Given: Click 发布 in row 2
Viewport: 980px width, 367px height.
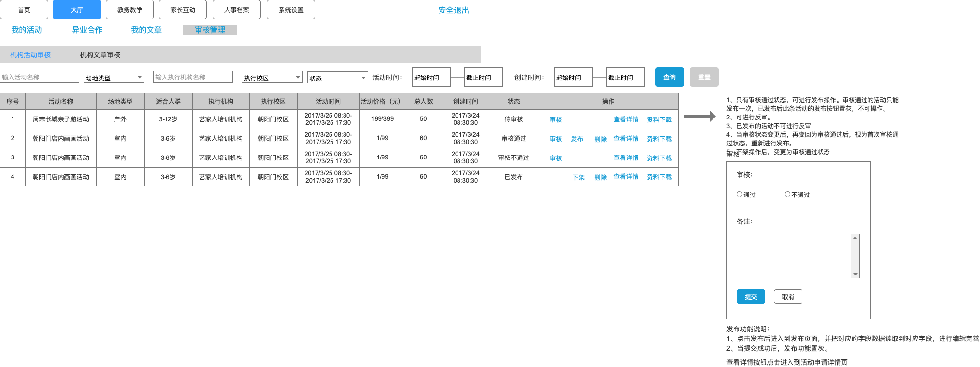Looking at the screenshot, I should click(577, 139).
